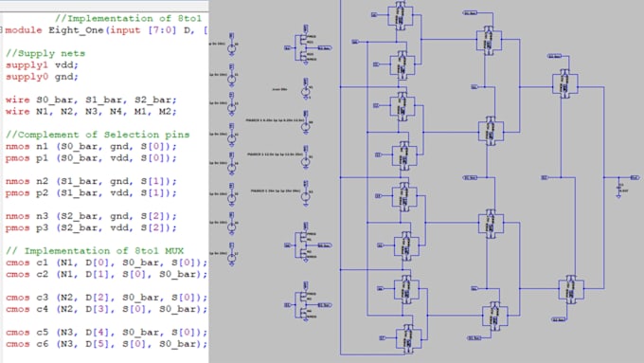Image resolution: width=644 pixels, height=363 pixels.
Task: Click the '//Implementation of 8to1' header comment
Action: click(128, 19)
